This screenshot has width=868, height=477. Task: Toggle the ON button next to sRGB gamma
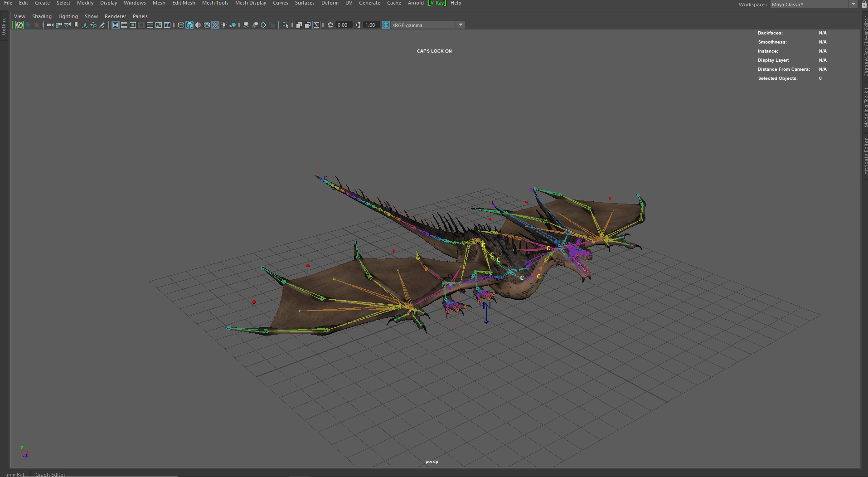click(x=386, y=25)
